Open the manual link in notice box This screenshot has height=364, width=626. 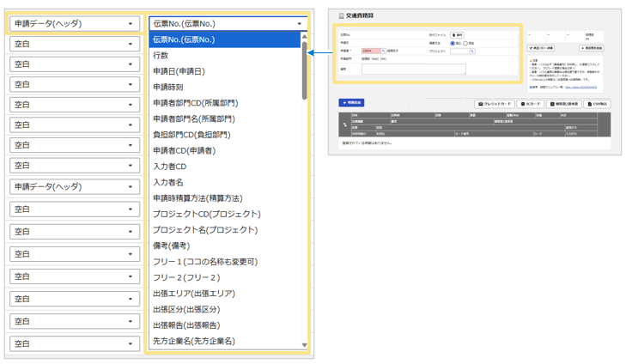click(x=580, y=87)
